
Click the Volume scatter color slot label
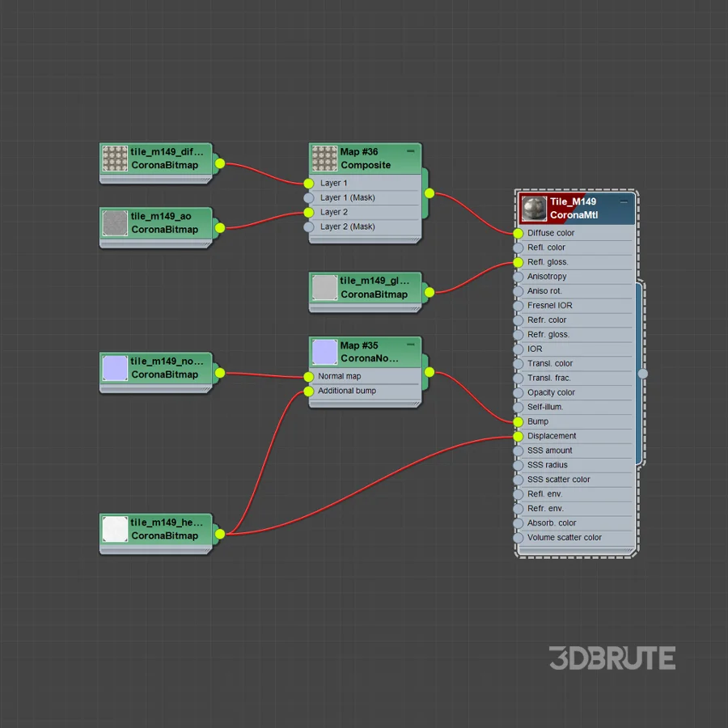pos(564,538)
